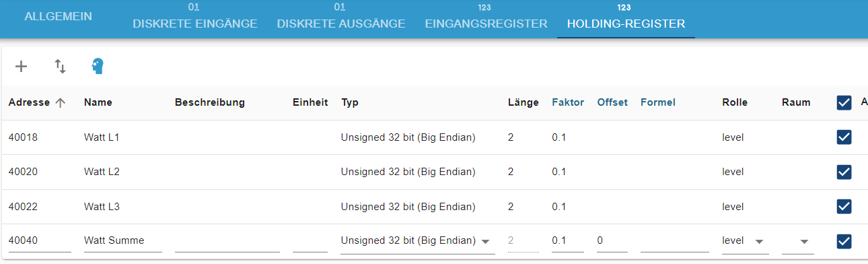Click the up-down arrows address sort icon
Image resolution: width=868 pixels, height=264 pixels.
(x=61, y=66)
